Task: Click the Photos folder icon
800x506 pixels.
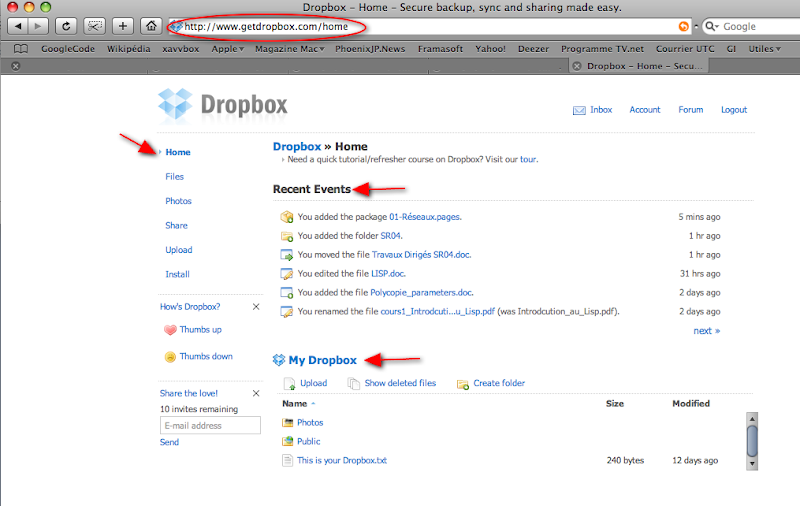Action: (x=288, y=422)
